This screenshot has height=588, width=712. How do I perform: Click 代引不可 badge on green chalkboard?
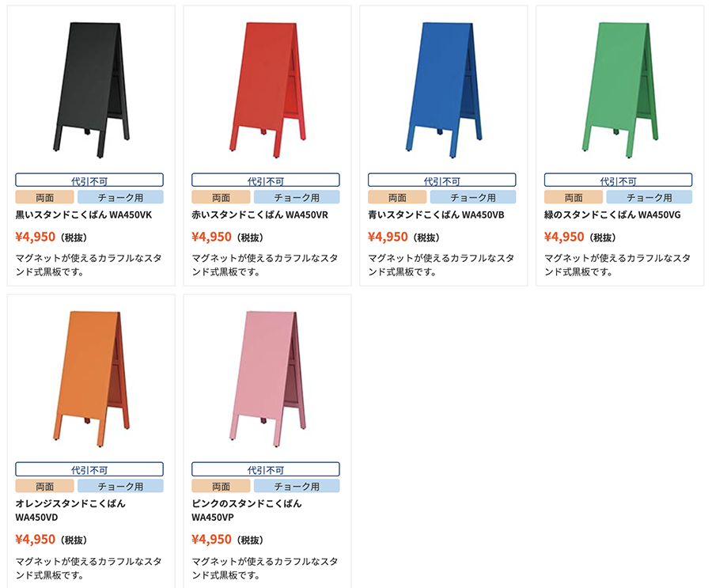[x=618, y=180]
